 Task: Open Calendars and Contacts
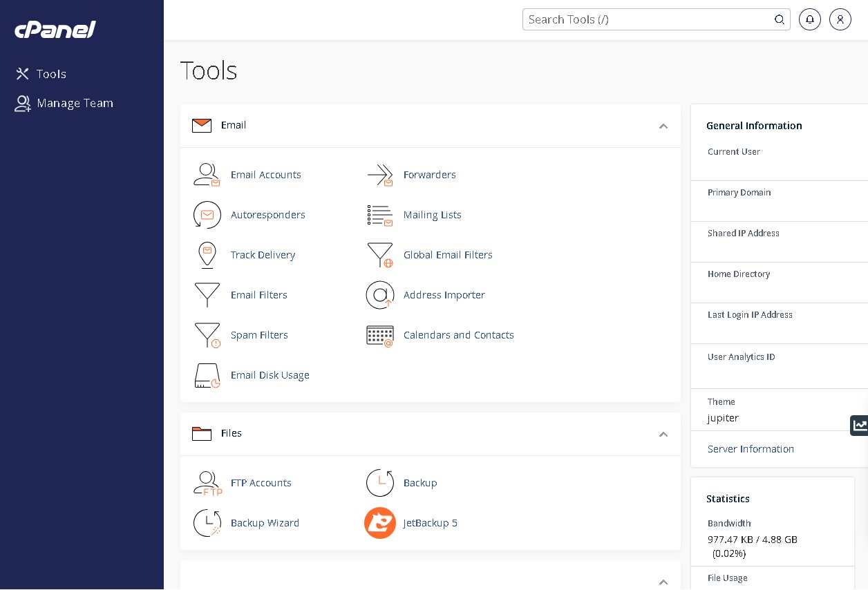tap(458, 335)
